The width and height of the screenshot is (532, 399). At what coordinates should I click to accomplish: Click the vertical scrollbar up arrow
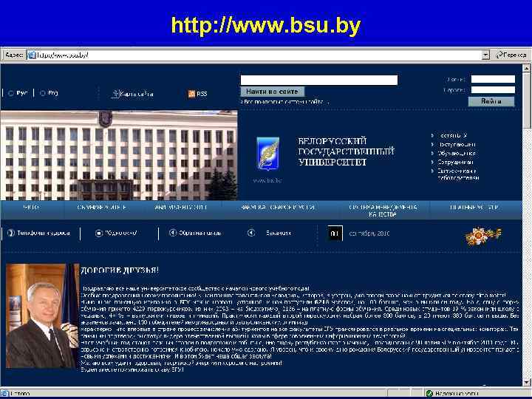[x=527, y=68]
